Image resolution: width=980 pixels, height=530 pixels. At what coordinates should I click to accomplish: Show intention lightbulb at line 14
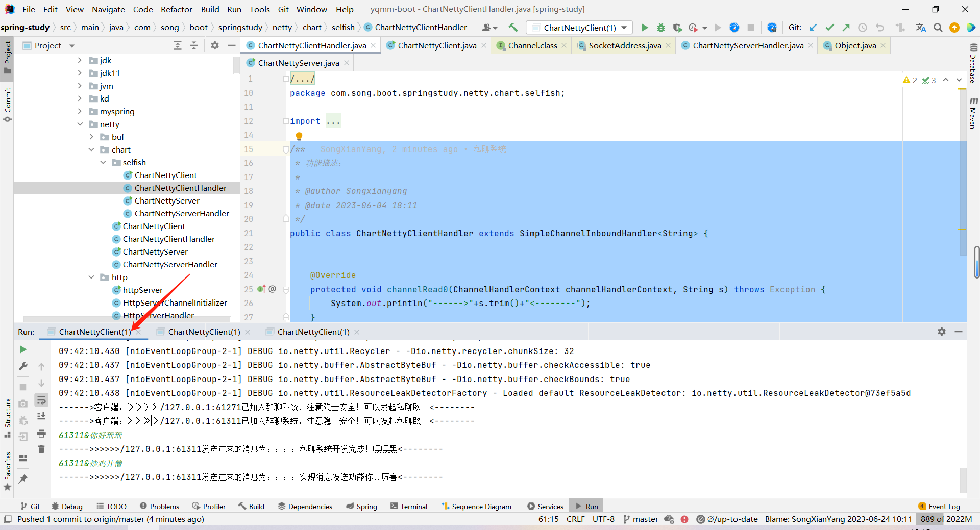pyautogui.click(x=299, y=136)
